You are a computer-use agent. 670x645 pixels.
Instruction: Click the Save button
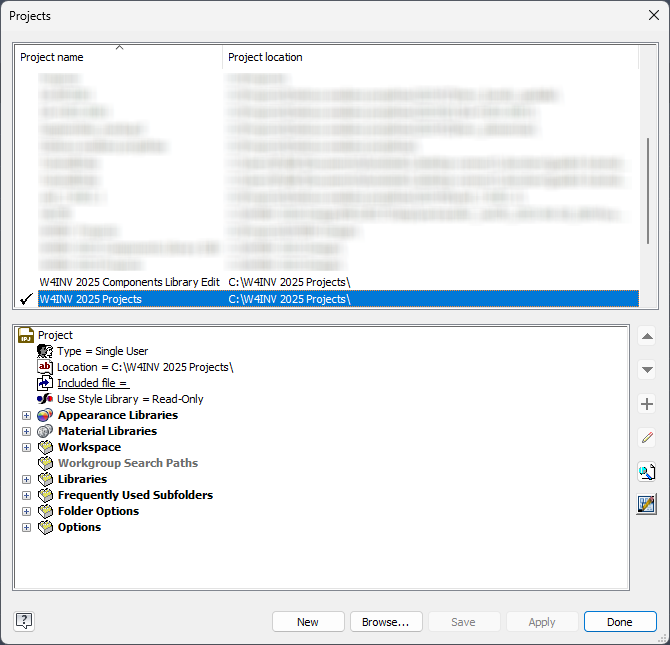click(464, 621)
